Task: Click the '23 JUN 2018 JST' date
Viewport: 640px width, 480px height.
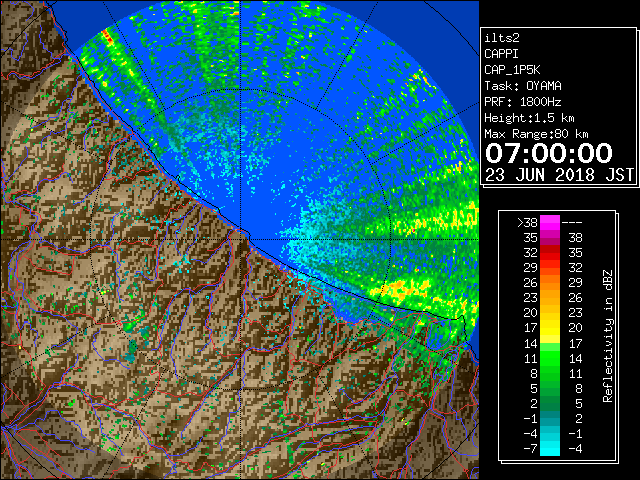Action: (559, 175)
